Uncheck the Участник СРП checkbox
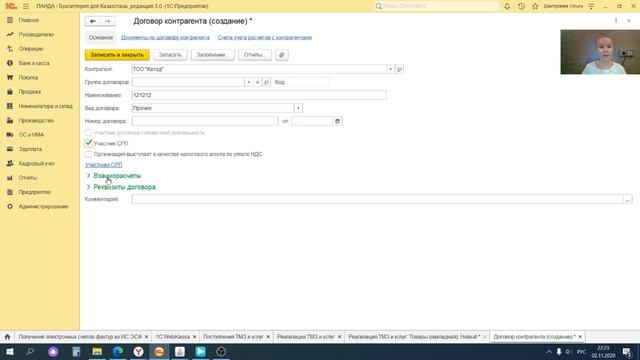Viewport: 640px width, 360px height. [88, 143]
